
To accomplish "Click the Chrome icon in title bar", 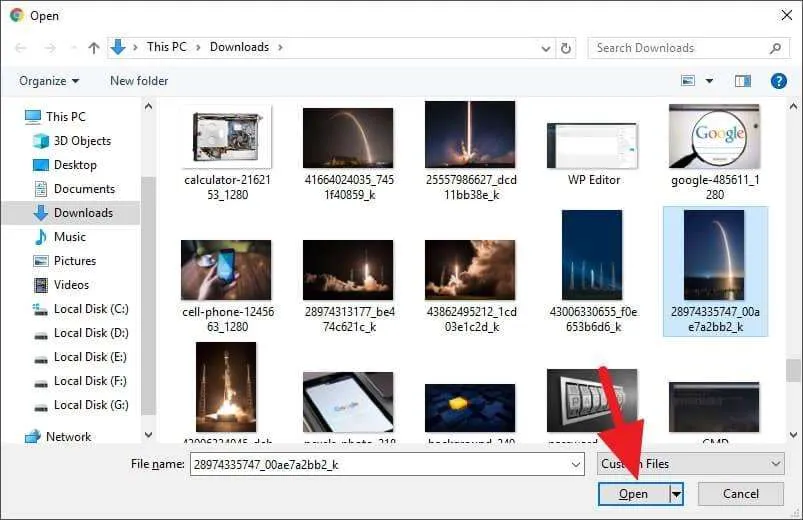I will click(16, 15).
